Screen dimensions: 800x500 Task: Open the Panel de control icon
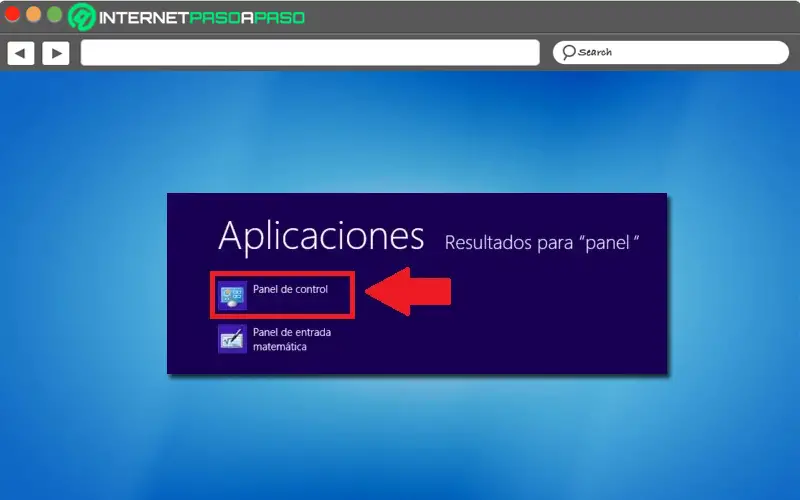[233, 295]
